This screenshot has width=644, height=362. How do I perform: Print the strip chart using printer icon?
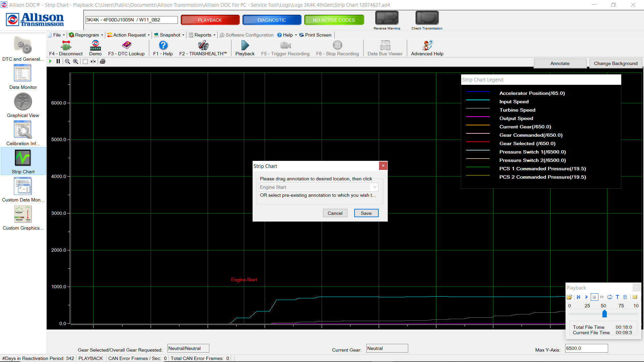click(x=103, y=61)
